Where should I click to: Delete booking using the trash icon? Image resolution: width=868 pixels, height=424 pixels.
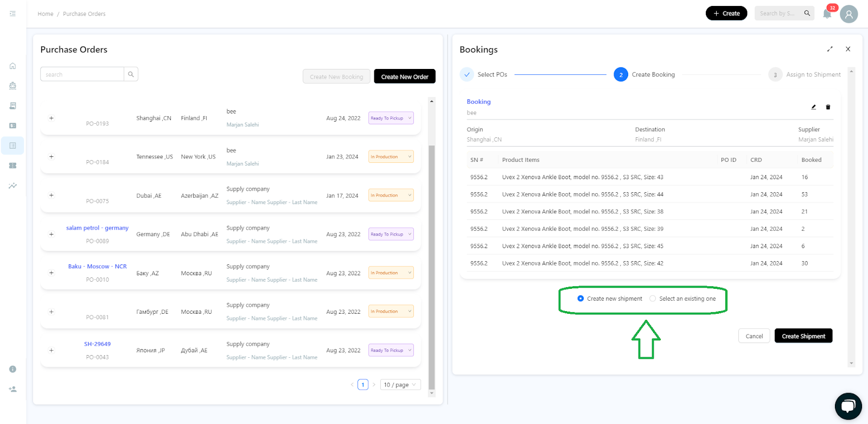click(x=828, y=107)
